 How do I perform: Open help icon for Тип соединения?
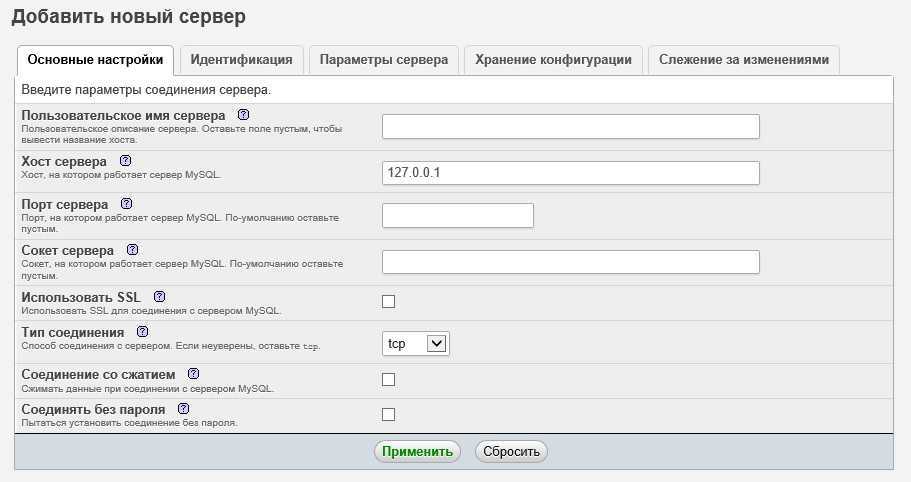(x=142, y=331)
